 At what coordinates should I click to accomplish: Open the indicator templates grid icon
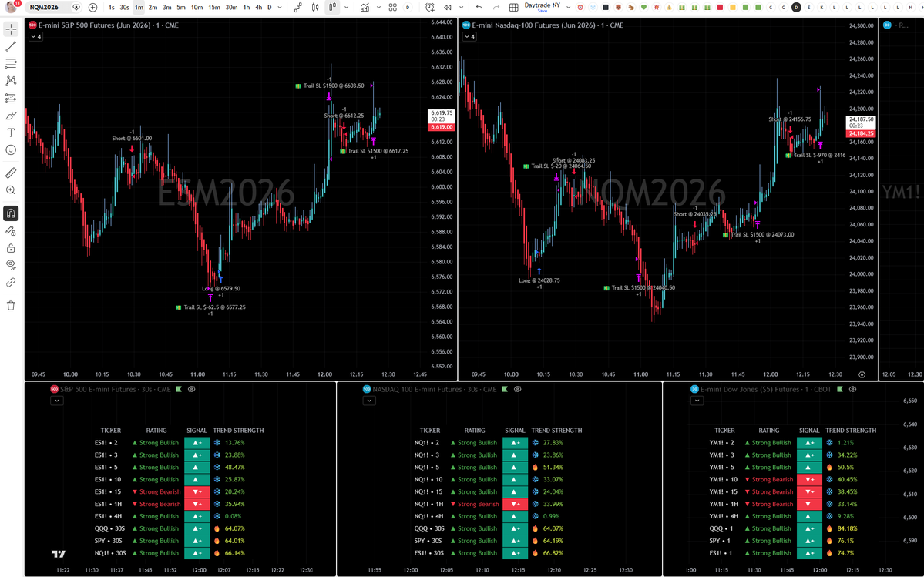393,7
